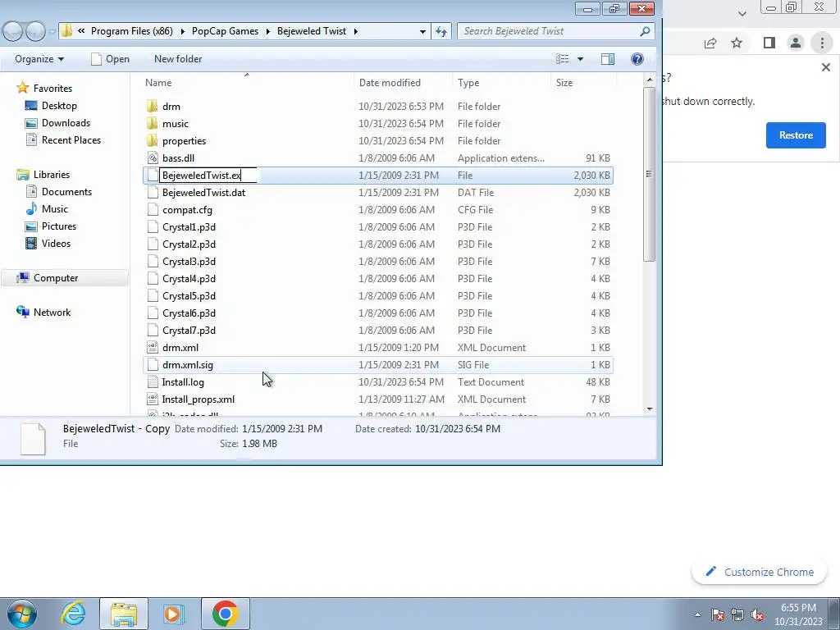840x630 pixels.
Task: Open Windows Explorer taskbar icon
Action: (x=124, y=614)
